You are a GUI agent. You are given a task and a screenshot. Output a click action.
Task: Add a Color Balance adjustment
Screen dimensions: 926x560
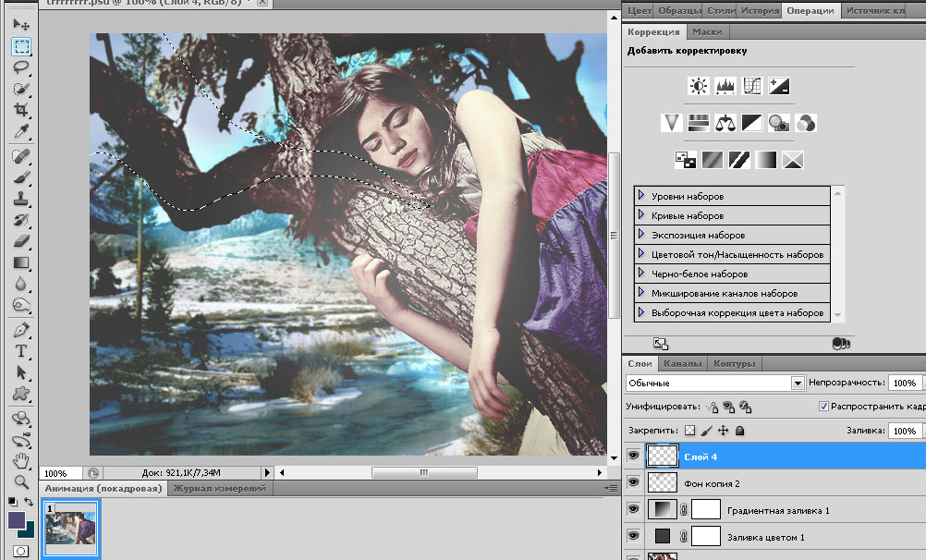click(725, 123)
